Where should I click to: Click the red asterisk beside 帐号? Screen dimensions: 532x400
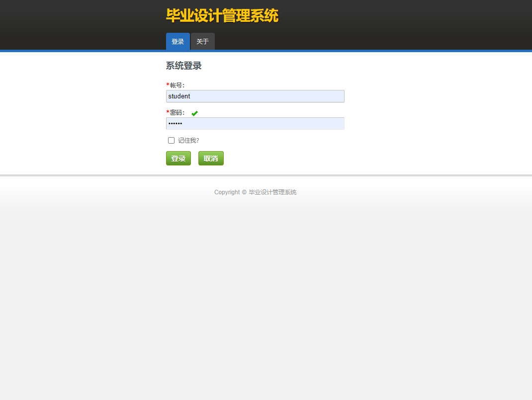click(168, 85)
